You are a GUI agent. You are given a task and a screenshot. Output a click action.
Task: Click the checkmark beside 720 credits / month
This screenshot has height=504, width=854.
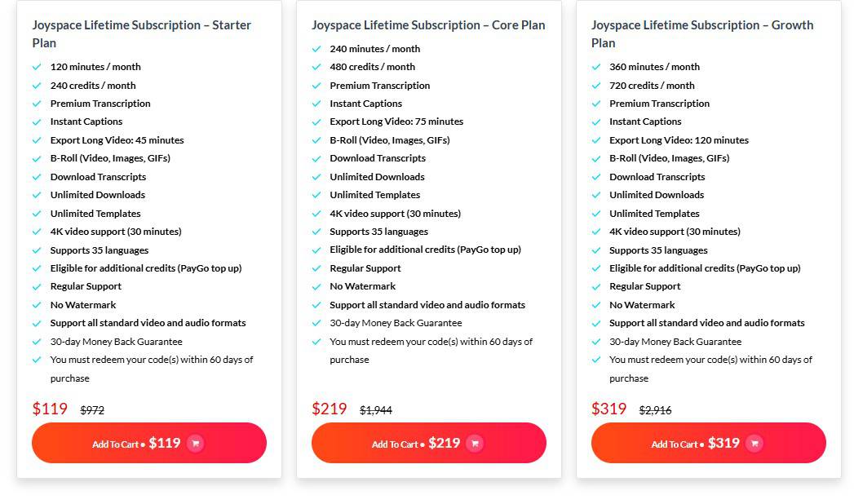596,86
